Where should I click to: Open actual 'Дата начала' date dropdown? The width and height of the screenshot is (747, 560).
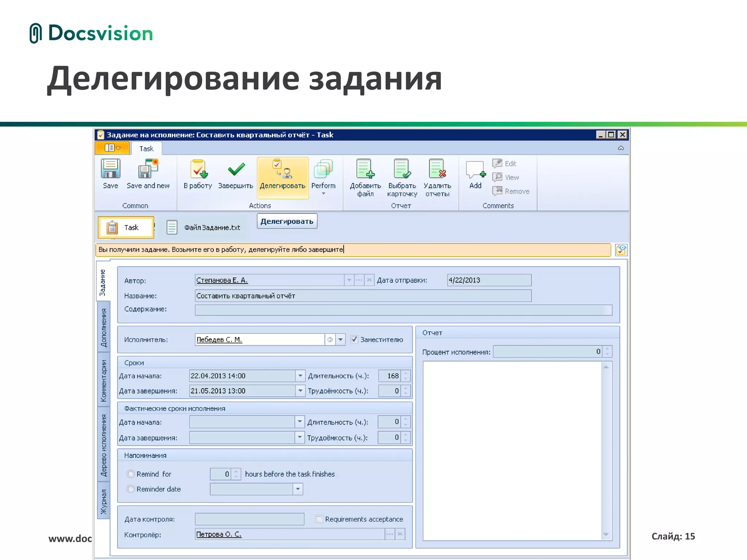[x=299, y=422]
